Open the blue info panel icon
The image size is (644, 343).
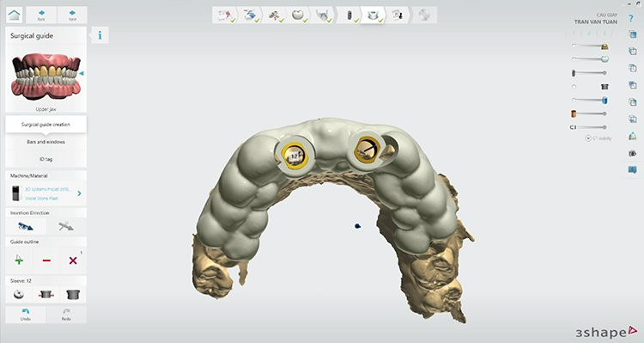point(100,35)
